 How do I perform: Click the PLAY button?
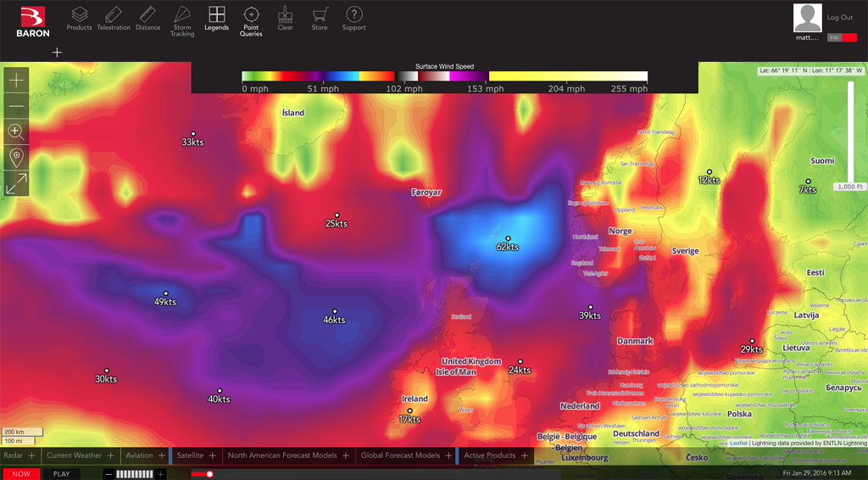[61, 474]
